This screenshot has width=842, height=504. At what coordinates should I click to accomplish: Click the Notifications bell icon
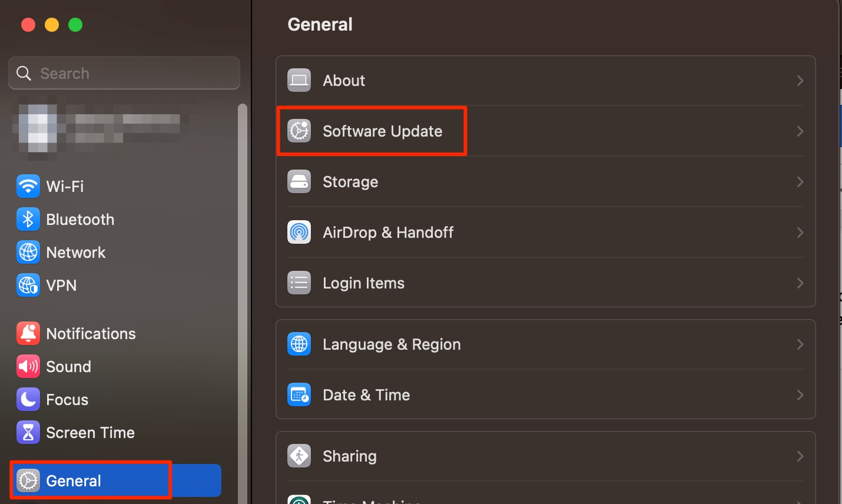point(28,334)
